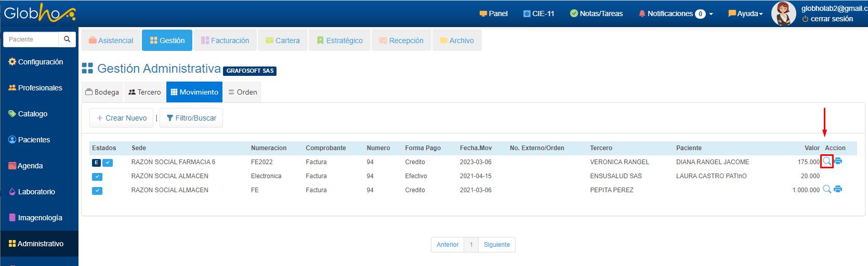View details of the 1.000.000 invoice
Image resolution: width=868 pixels, height=266 pixels.
(x=826, y=190)
